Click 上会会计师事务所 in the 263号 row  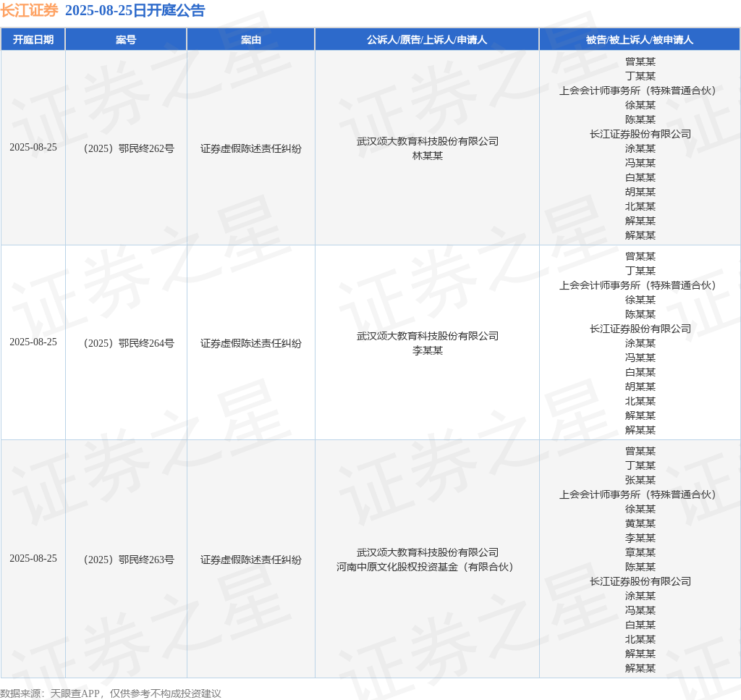pos(638,494)
